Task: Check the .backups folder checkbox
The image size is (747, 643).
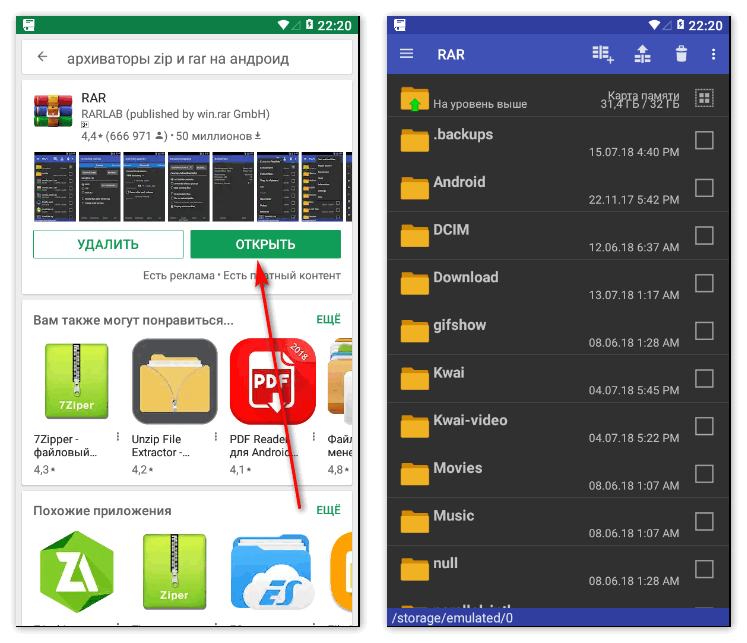Action: click(704, 141)
